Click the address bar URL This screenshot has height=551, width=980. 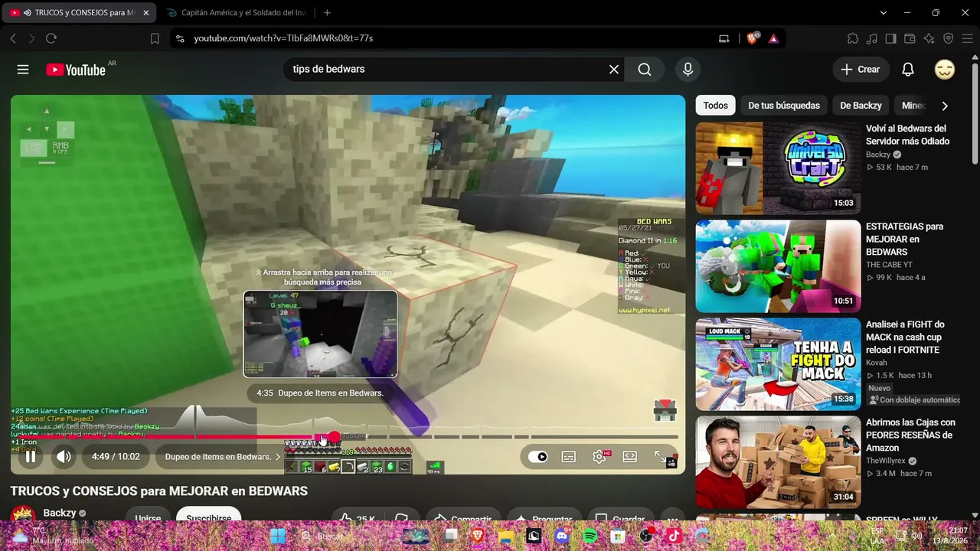[x=283, y=38]
